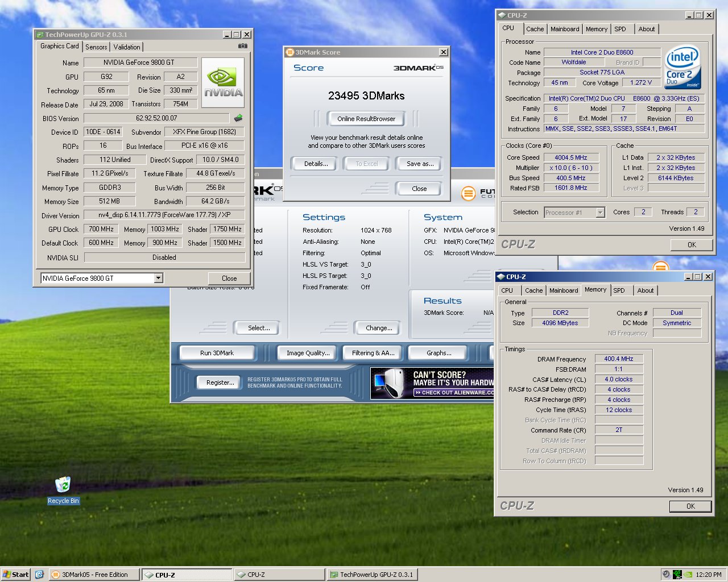Viewport: 728px width, 582px height.
Task: Click the NVIDIA logo in GPU-Z
Action: coord(223,83)
